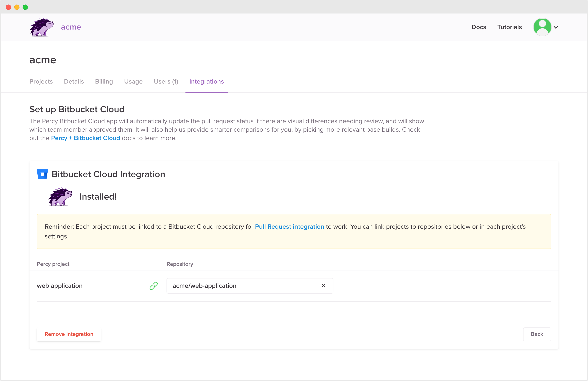Click the Bitbucket bucket logo icon
The height and width of the screenshot is (381, 588).
click(42, 174)
